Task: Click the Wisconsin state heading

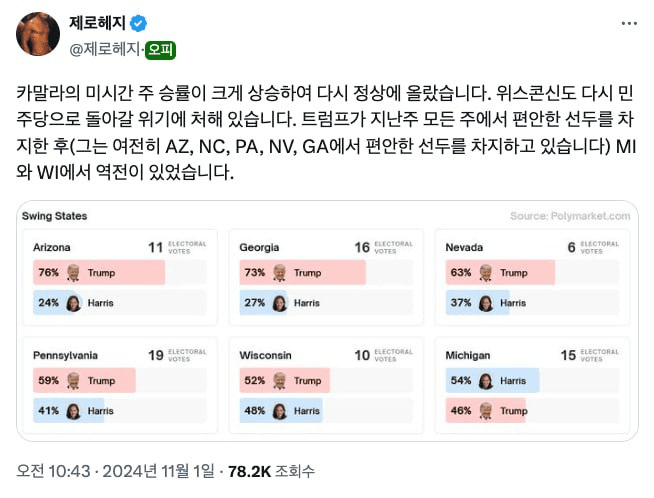Action: coord(265,355)
